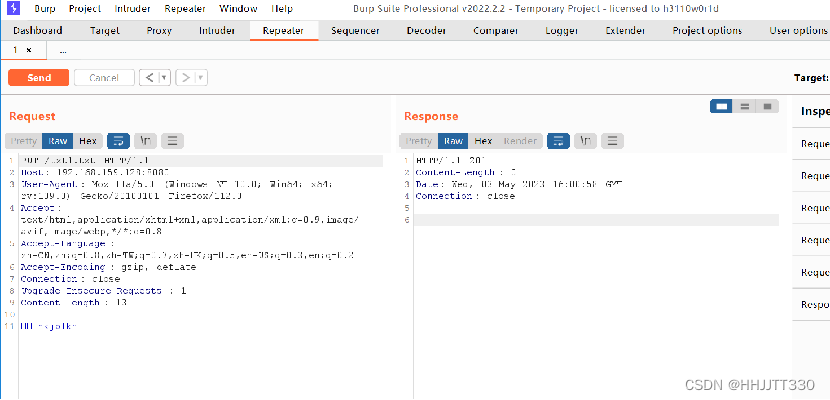Click the response status line on line 1
The image size is (830, 400).
click(452, 160)
